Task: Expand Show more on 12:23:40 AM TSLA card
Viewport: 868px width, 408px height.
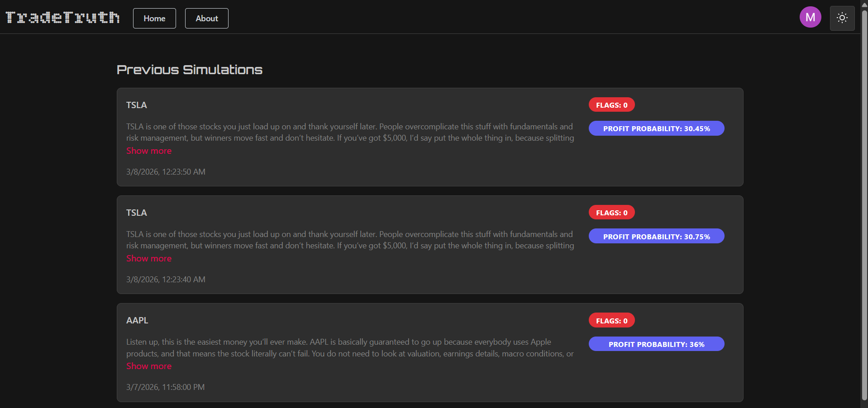Action: [x=149, y=258]
